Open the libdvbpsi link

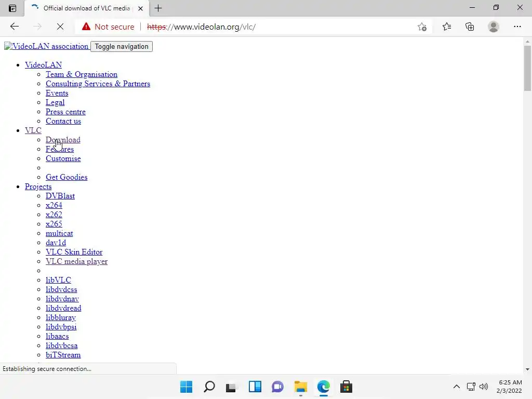coord(61,327)
